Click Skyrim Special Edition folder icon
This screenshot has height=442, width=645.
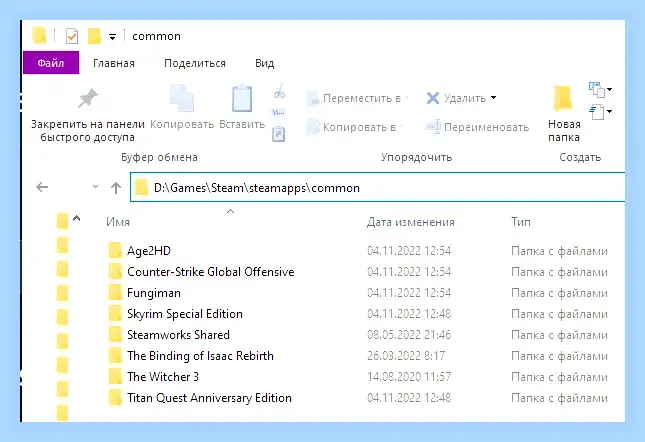pyautogui.click(x=115, y=313)
